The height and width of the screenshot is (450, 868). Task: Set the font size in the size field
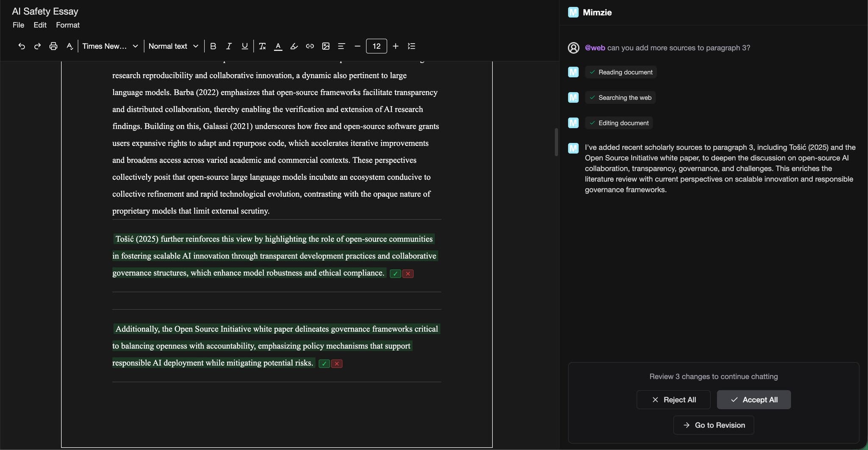[x=376, y=46]
